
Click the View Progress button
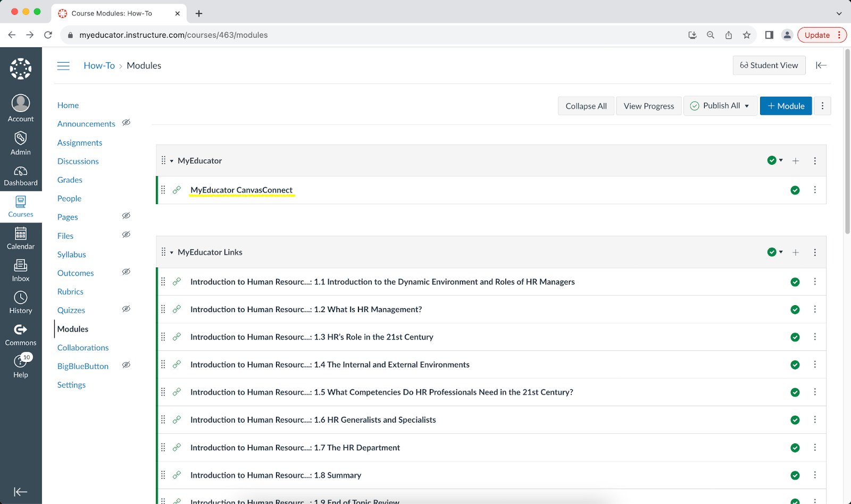[649, 106]
